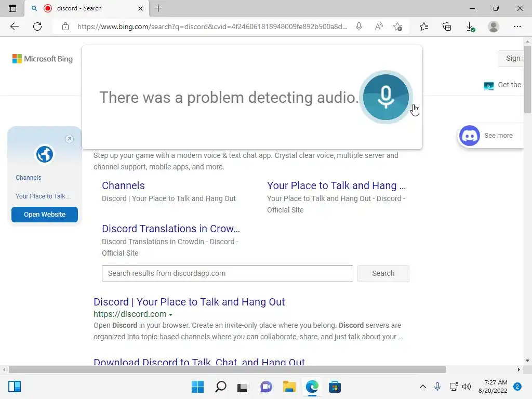Viewport: 532px width, 399px height.
Task: Open the clock showing 7:27 AM
Action: click(x=493, y=387)
